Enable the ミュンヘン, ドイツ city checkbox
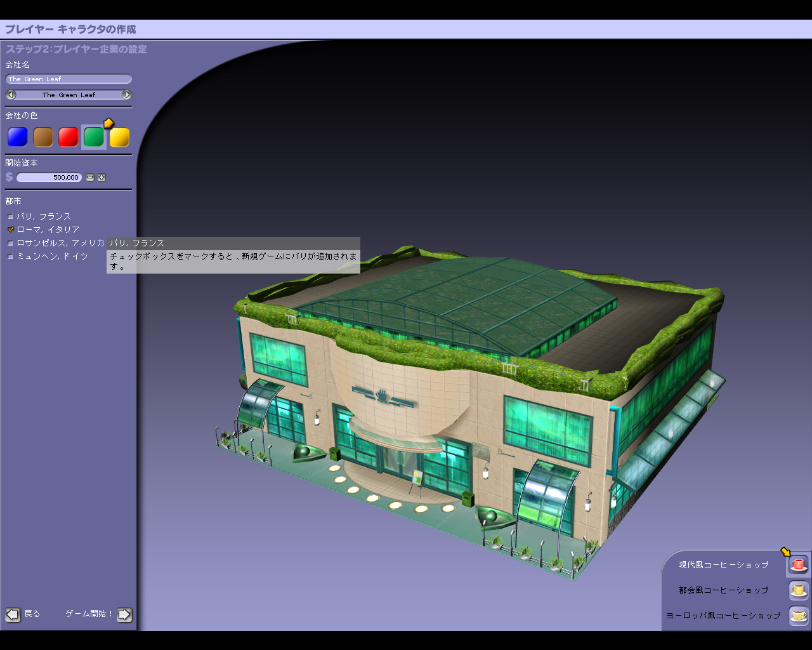The width and height of the screenshot is (812, 650). [x=10, y=256]
